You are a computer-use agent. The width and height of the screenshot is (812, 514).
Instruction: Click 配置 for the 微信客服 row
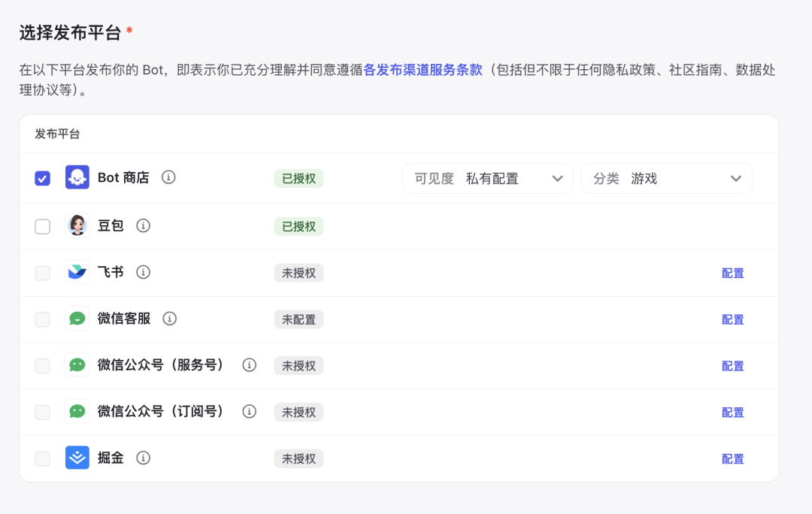tap(732, 319)
